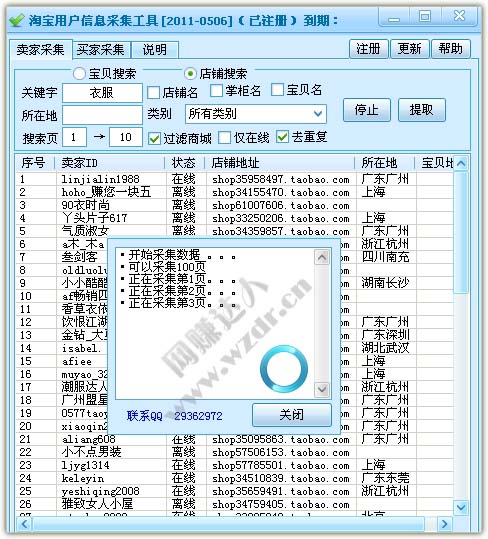The height and width of the screenshot is (539, 488).
Task: Uncheck the 过滤商城 checkbox
Action: (154, 139)
